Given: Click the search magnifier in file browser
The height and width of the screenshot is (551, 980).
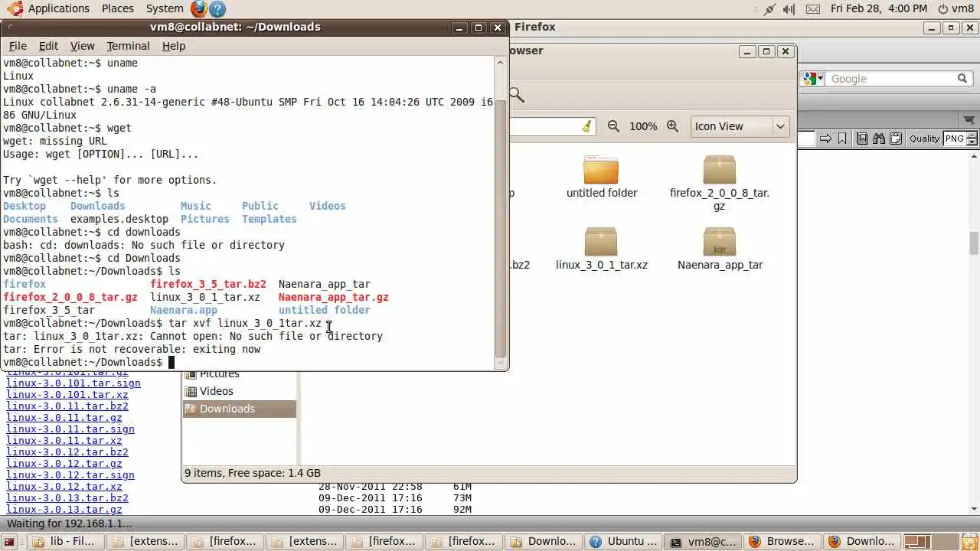Looking at the screenshot, I should pos(517,95).
